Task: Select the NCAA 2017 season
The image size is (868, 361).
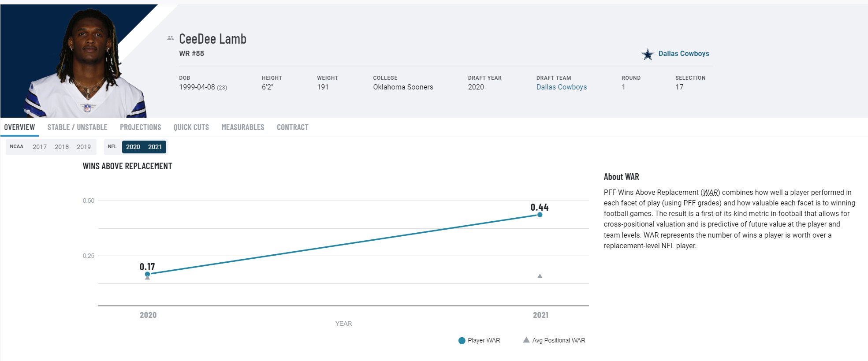Action: pyautogui.click(x=40, y=147)
